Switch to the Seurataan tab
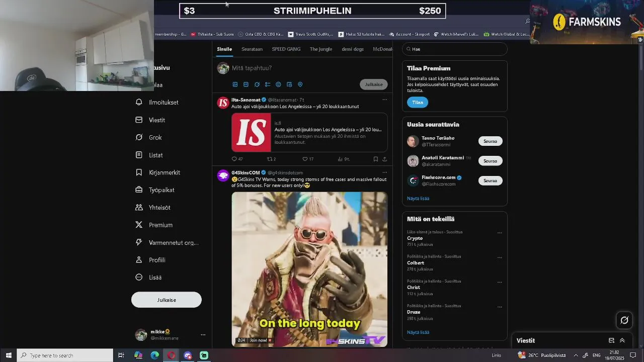Screen dimensions: 644x362 (x=252, y=49)
